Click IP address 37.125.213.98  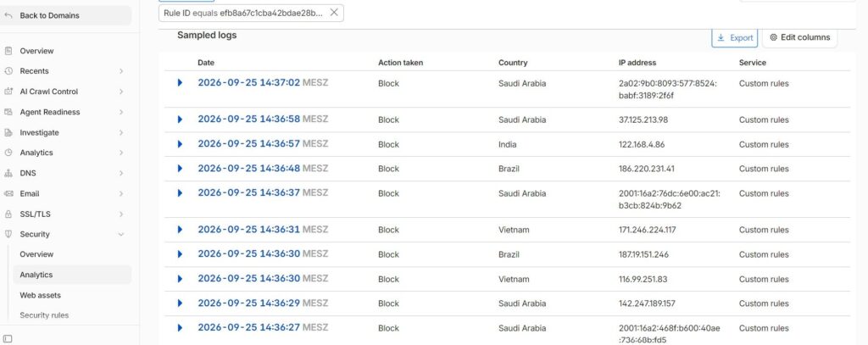point(643,120)
